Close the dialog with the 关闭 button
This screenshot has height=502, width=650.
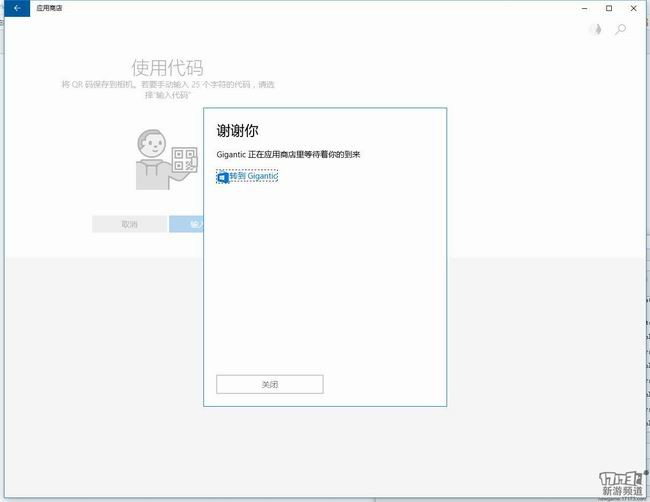click(269, 384)
